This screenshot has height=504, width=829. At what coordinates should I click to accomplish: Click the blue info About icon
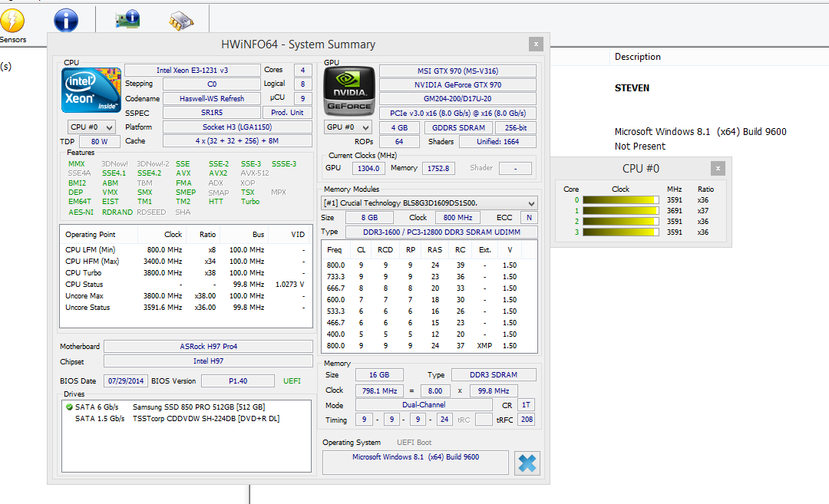tap(66, 21)
